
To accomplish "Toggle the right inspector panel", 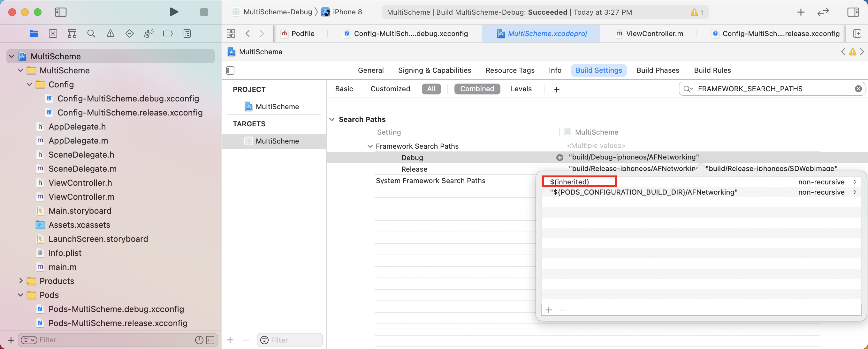I will 853,12.
